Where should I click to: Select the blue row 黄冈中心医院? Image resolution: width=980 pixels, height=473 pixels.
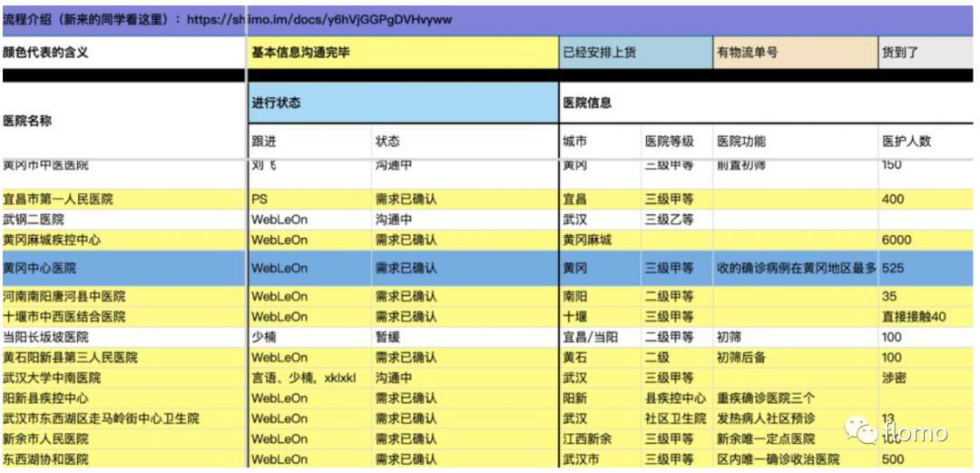487,269
